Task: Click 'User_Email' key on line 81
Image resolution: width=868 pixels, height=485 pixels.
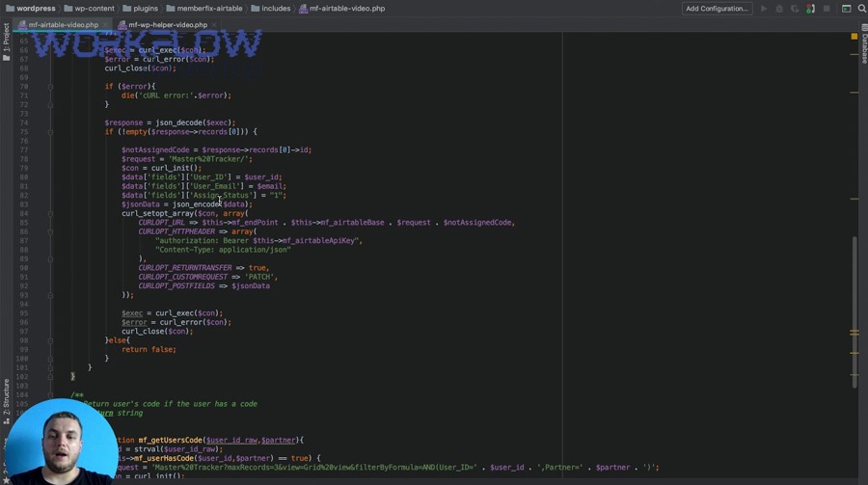Action: point(215,186)
